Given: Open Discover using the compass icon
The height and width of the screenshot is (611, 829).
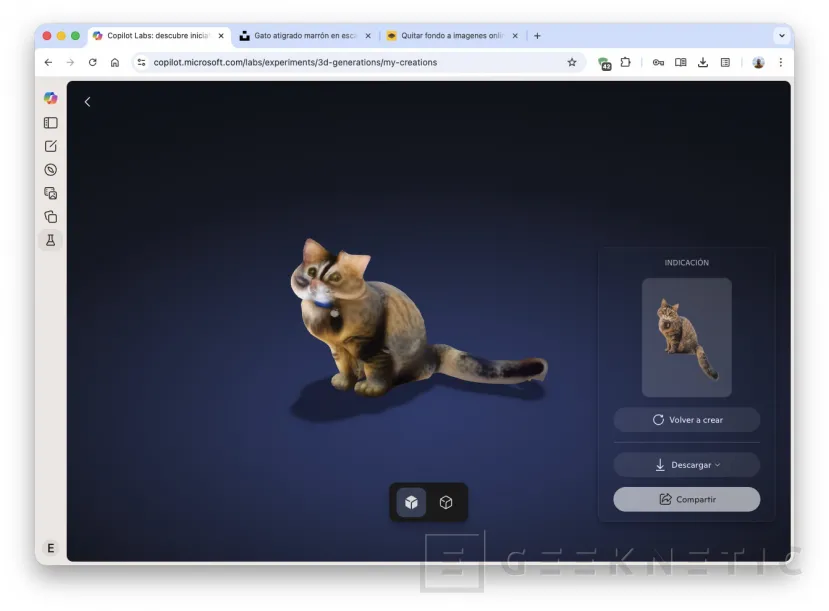Looking at the screenshot, I should pos(50,169).
